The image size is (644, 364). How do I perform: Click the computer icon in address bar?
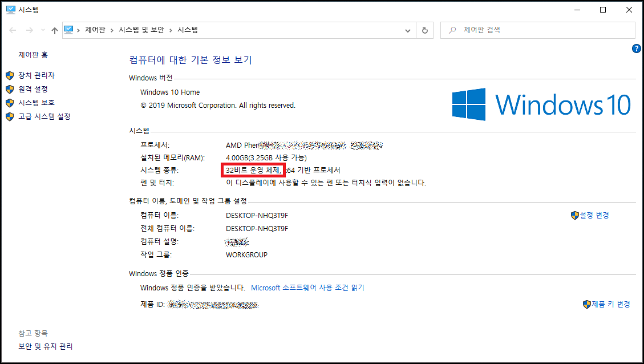68,30
